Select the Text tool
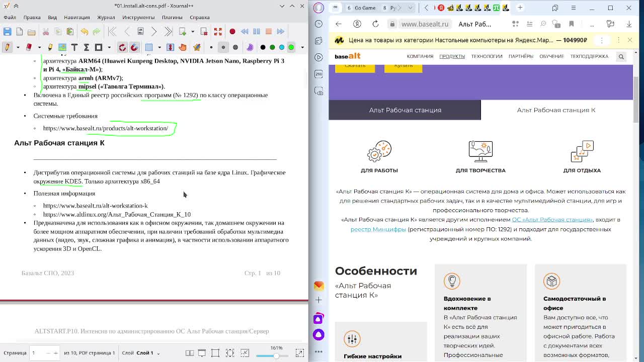The width and height of the screenshot is (644, 362). pos(74,47)
